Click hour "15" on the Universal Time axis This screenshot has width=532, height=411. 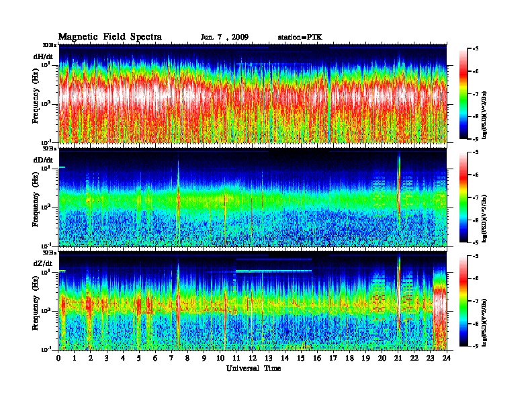click(301, 358)
